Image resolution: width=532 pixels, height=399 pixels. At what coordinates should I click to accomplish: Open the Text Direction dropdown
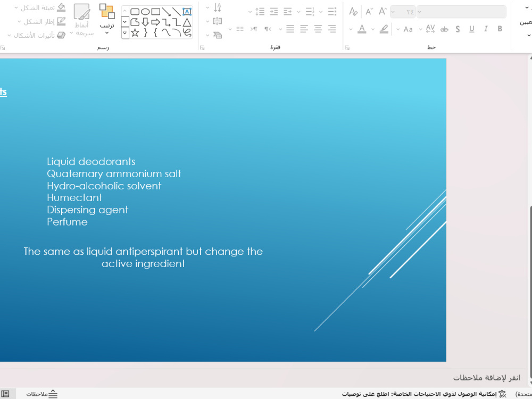[214, 7]
